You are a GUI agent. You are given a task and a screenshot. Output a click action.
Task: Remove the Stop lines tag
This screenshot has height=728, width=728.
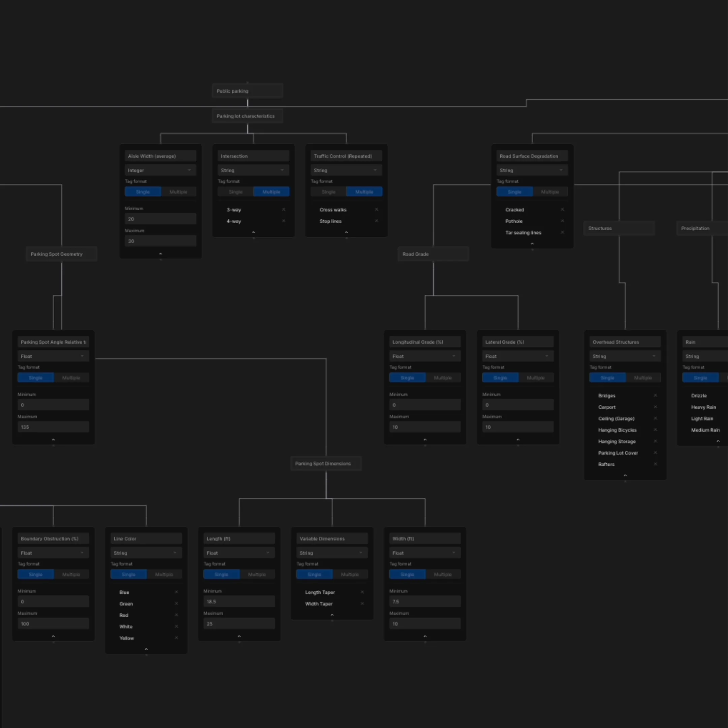coord(376,221)
